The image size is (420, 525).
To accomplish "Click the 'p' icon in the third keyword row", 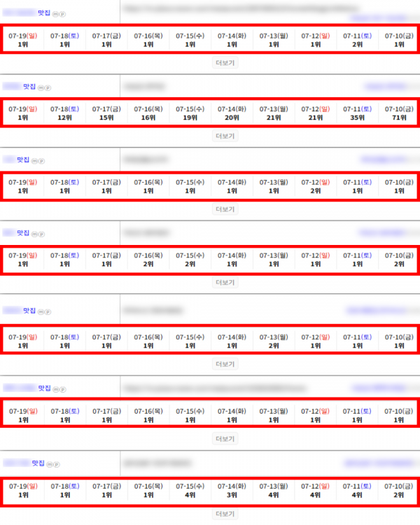I will (x=41, y=161).
